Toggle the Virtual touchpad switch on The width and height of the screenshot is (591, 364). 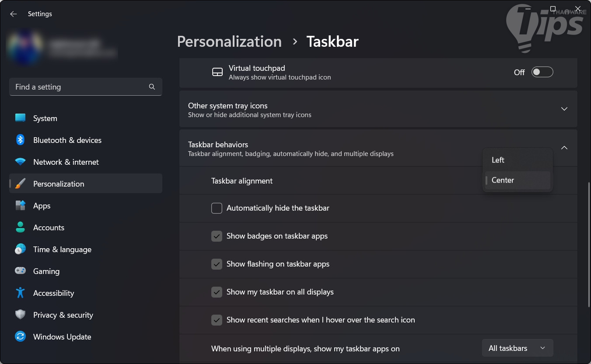pos(542,72)
